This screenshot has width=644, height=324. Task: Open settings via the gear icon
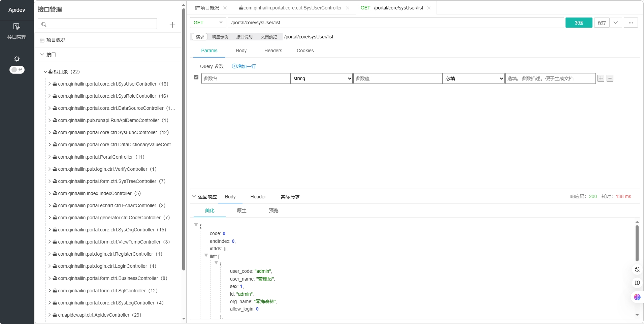click(17, 59)
